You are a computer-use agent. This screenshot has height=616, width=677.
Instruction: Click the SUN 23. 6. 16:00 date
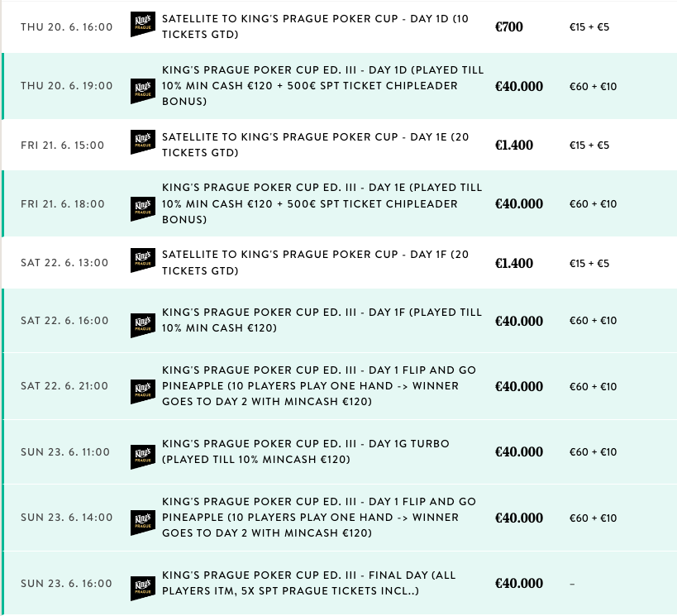(66, 584)
